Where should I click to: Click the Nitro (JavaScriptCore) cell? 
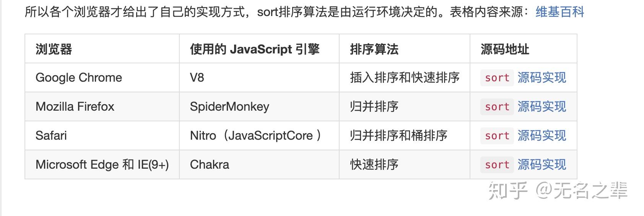pos(255,135)
